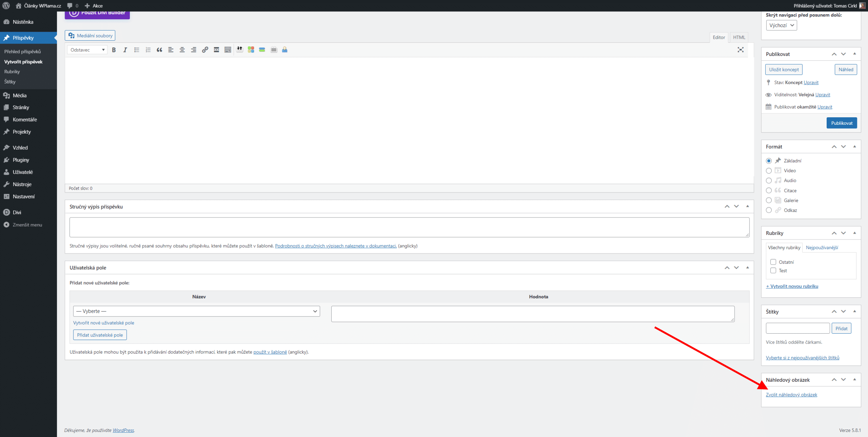
Task: Toggle the extra toolbar row
Action: coord(228,50)
